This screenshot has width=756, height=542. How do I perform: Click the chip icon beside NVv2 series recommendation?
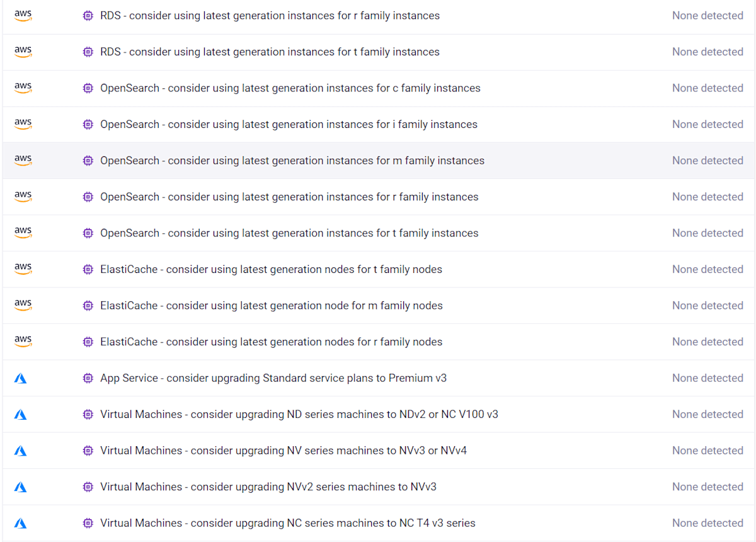[88, 487]
